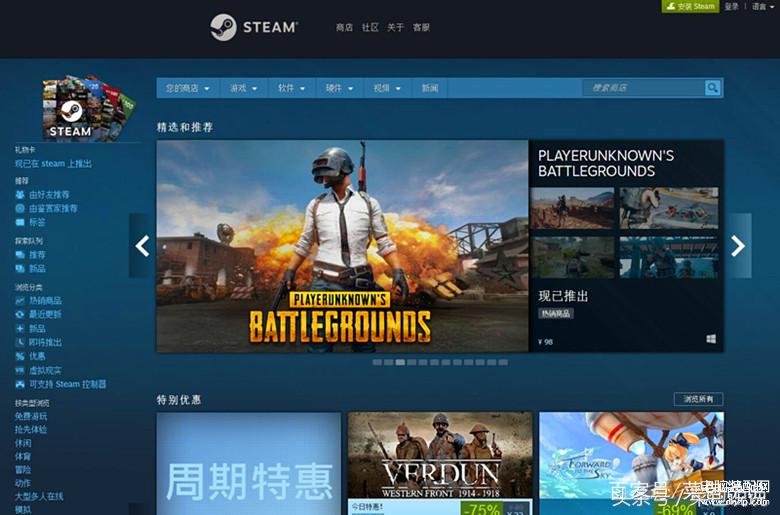Image resolution: width=780 pixels, height=515 pixels.
Task: Click the ¥ 98 price text
Action: pos(545,342)
